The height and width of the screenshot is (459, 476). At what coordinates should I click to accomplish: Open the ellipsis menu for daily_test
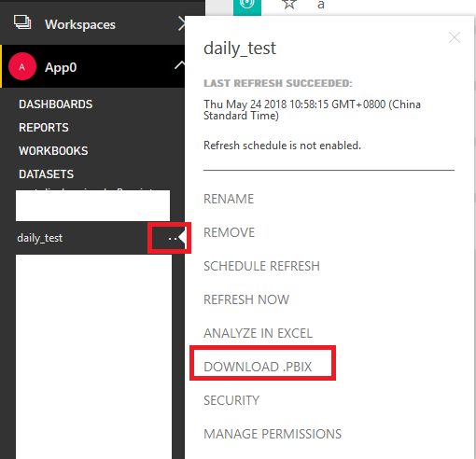point(173,239)
